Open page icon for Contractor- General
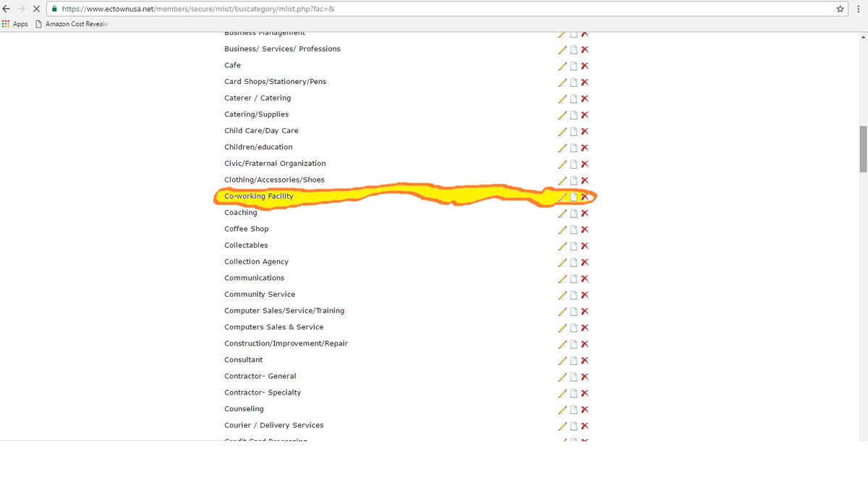 (574, 377)
